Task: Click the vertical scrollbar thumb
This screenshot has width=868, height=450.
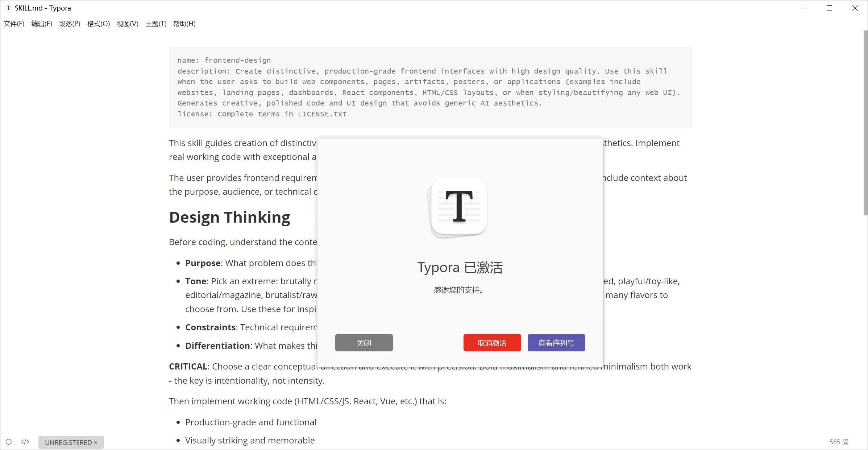Action: point(865,123)
